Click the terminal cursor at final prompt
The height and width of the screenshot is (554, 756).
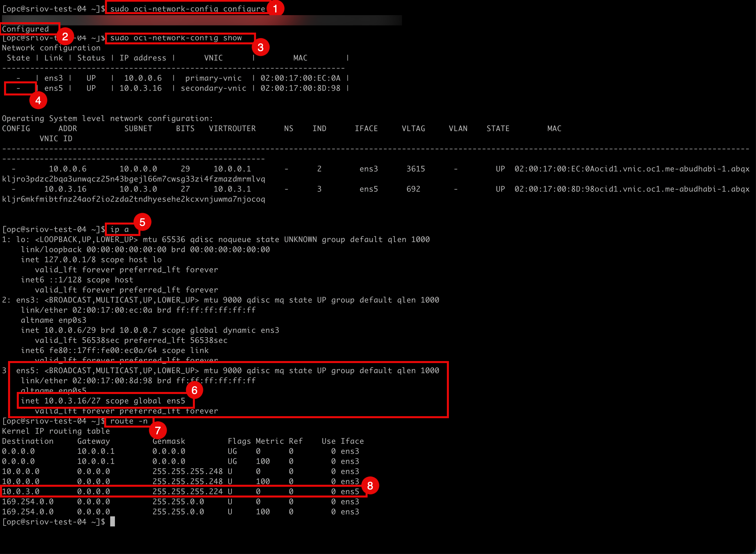[113, 522]
